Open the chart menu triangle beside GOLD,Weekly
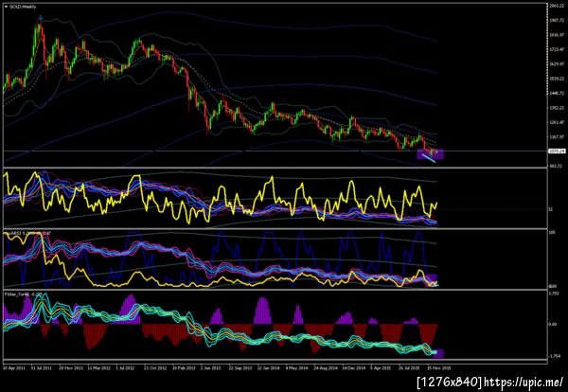Viewport: 568px width, 392px height. 7,7
